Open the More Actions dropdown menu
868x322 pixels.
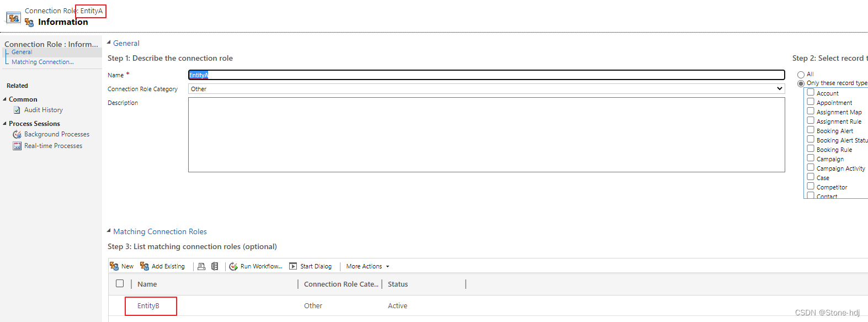[368, 266]
